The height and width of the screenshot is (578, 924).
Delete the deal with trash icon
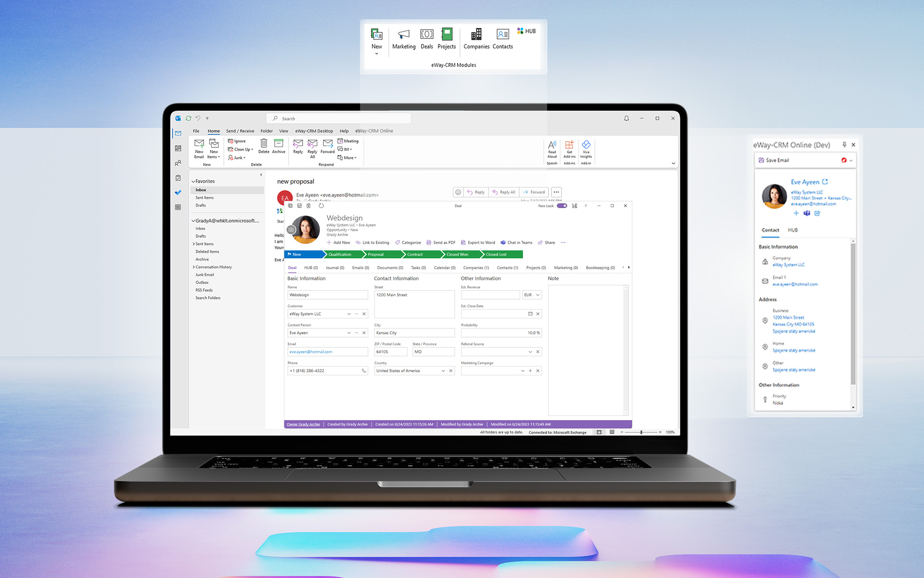[x=308, y=206]
